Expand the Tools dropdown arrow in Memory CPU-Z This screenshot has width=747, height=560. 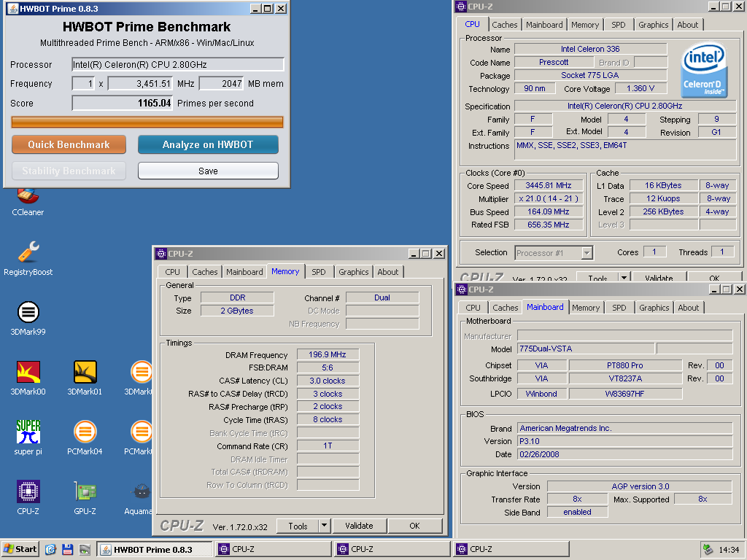tap(325, 526)
